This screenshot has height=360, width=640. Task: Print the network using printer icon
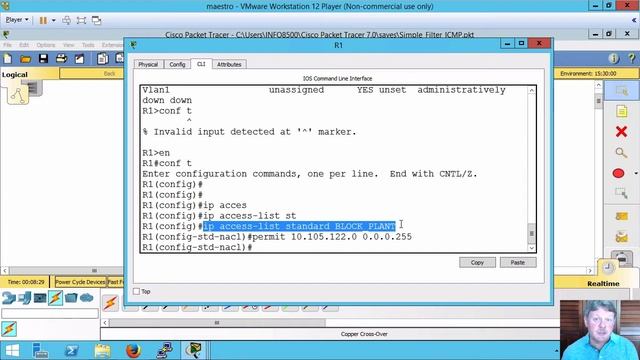point(61,59)
